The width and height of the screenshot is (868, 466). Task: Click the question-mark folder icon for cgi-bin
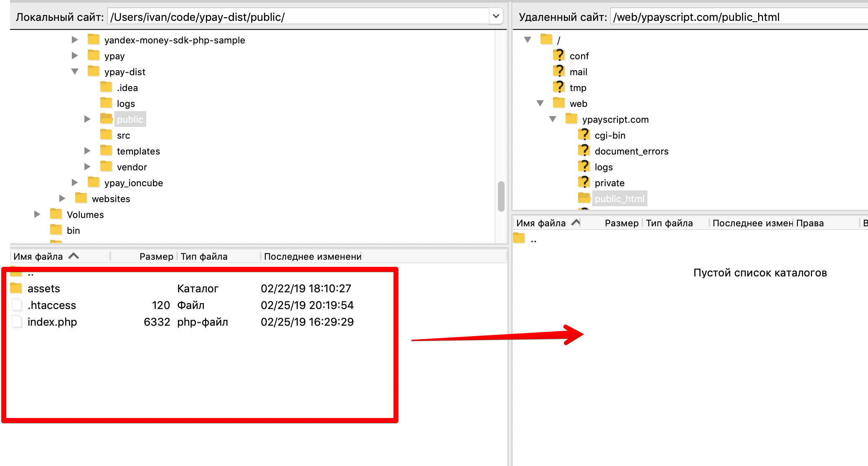pyautogui.click(x=584, y=135)
